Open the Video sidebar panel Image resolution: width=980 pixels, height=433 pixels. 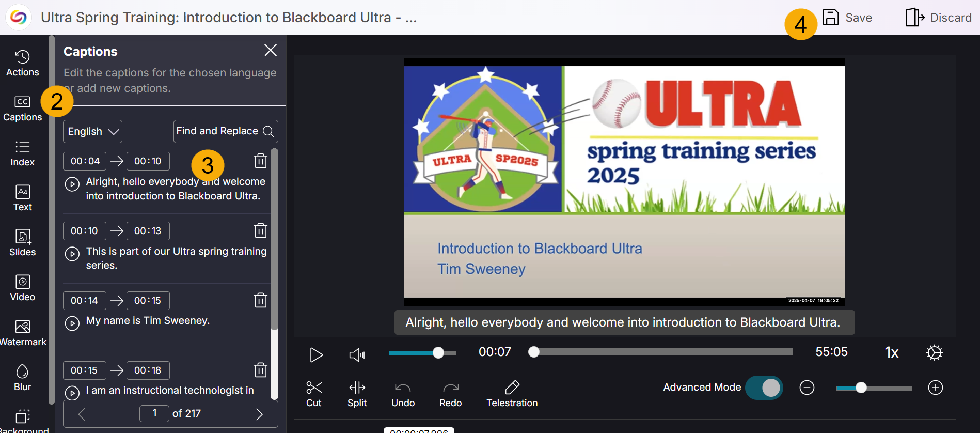tap(23, 288)
